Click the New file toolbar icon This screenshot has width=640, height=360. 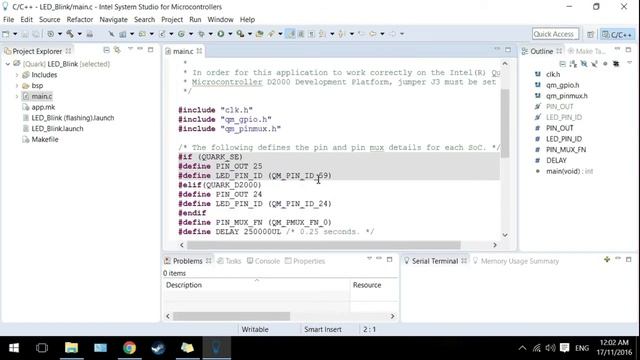(6, 34)
